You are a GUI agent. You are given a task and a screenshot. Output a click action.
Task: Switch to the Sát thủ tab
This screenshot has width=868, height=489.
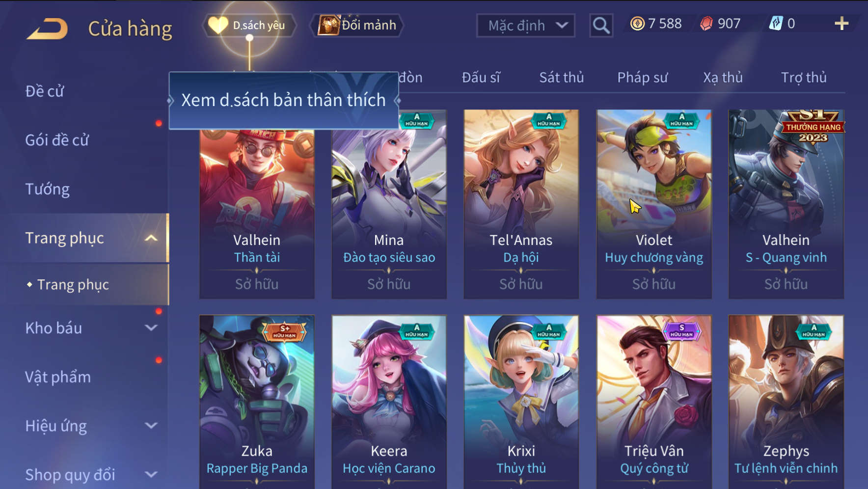(x=562, y=78)
